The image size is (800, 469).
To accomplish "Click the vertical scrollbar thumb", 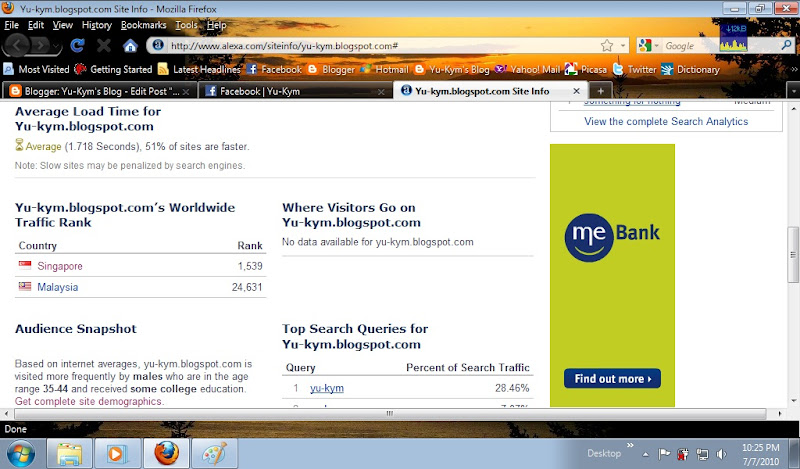I will click(793, 254).
